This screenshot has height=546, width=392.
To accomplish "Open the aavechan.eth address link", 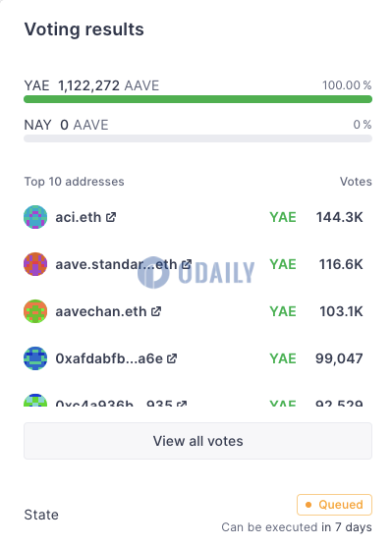I will coord(101,311).
